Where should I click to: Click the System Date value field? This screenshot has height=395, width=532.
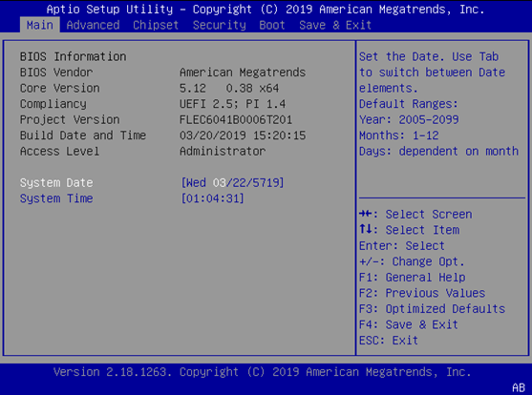pos(232,183)
